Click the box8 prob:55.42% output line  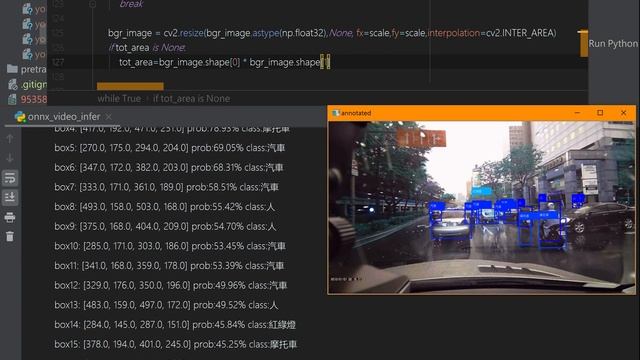coord(164,207)
